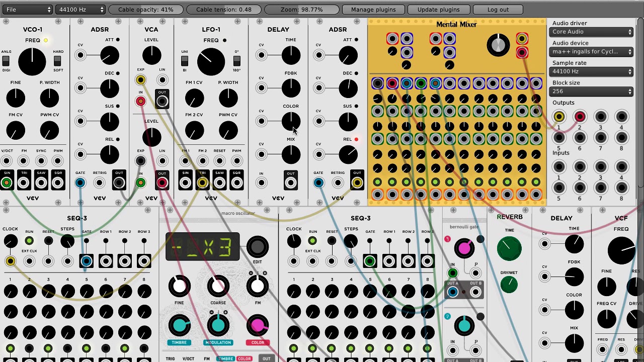Click the VCO-1 FREQ knob
This screenshot has height=362, width=644.
click(32, 61)
